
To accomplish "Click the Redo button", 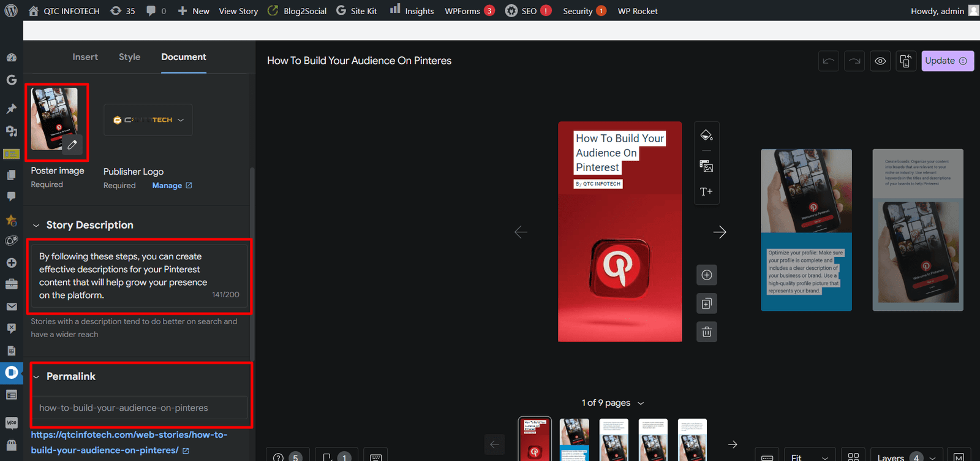I will pos(854,61).
